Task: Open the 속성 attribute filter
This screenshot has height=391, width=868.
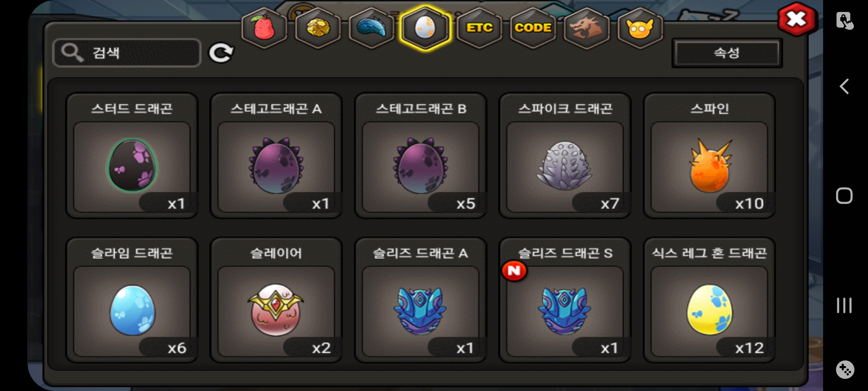Action: tap(727, 53)
